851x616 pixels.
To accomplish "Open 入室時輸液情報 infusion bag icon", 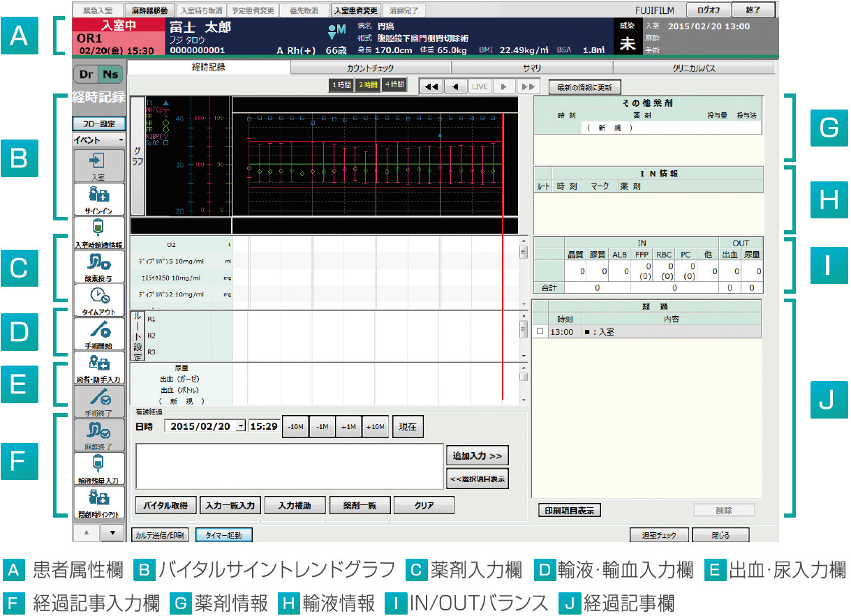I will point(98,232).
